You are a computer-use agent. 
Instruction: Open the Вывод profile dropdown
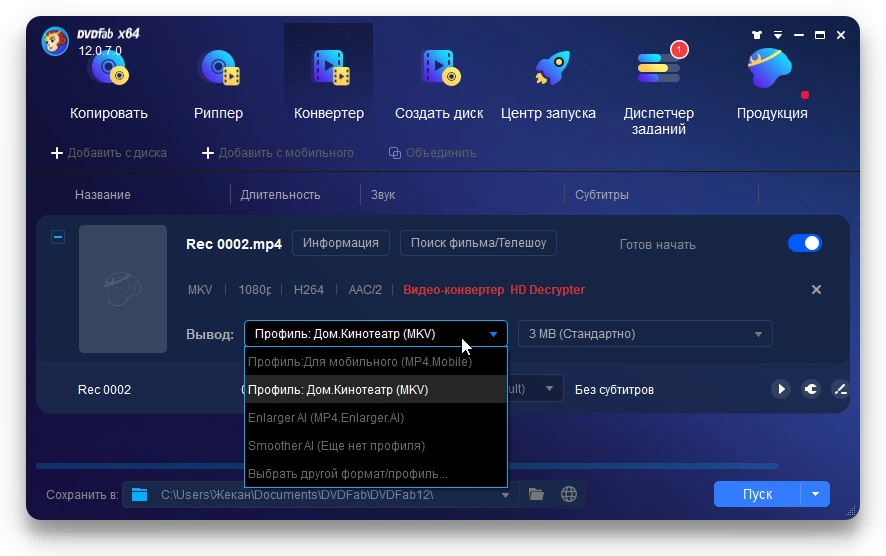376,334
